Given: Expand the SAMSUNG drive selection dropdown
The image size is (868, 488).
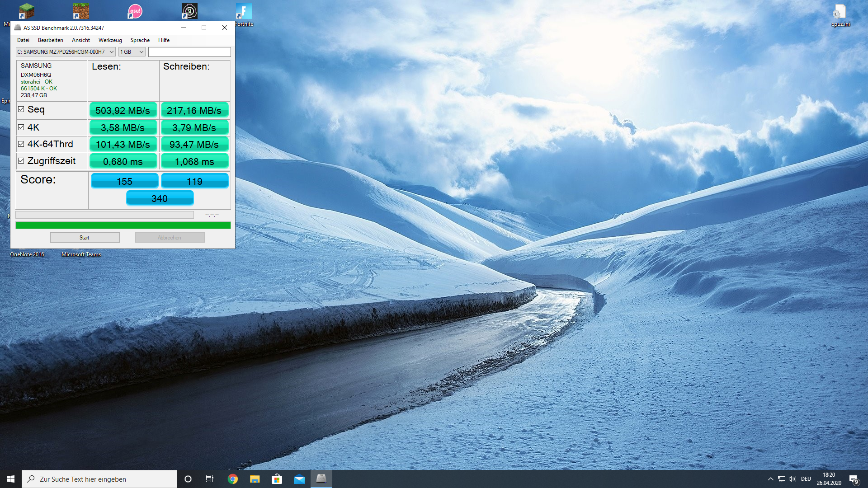Looking at the screenshot, I should 111,52.
